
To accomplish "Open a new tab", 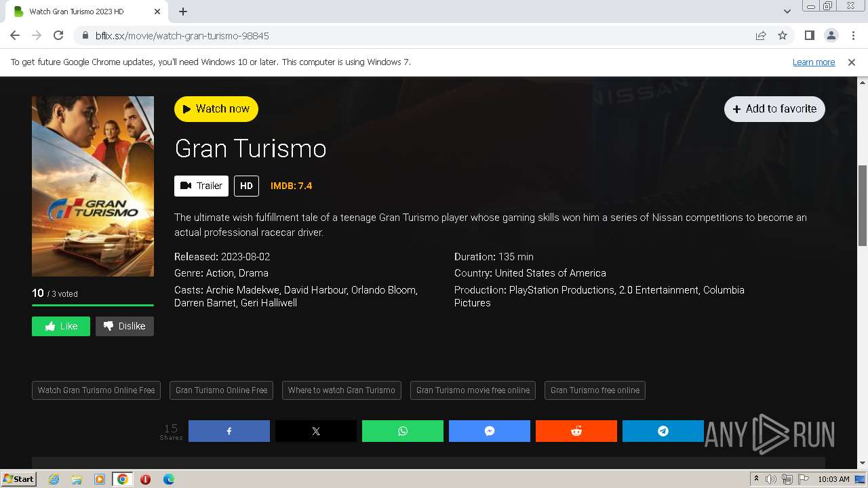I will point(183,12).
